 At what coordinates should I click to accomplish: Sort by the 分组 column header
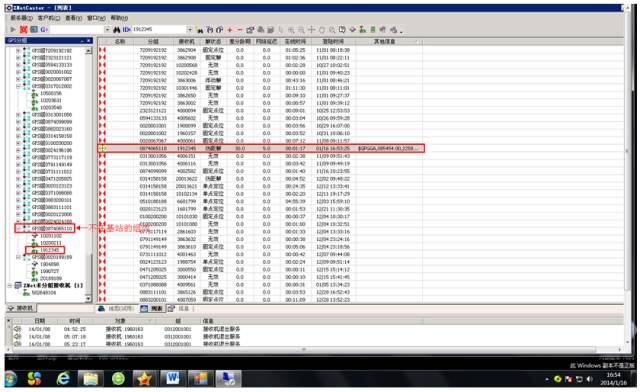point(153,41)
